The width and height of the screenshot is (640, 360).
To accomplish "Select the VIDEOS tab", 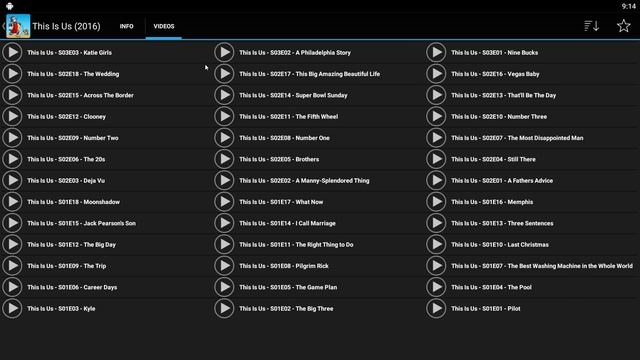I will (x=164, y=26).
